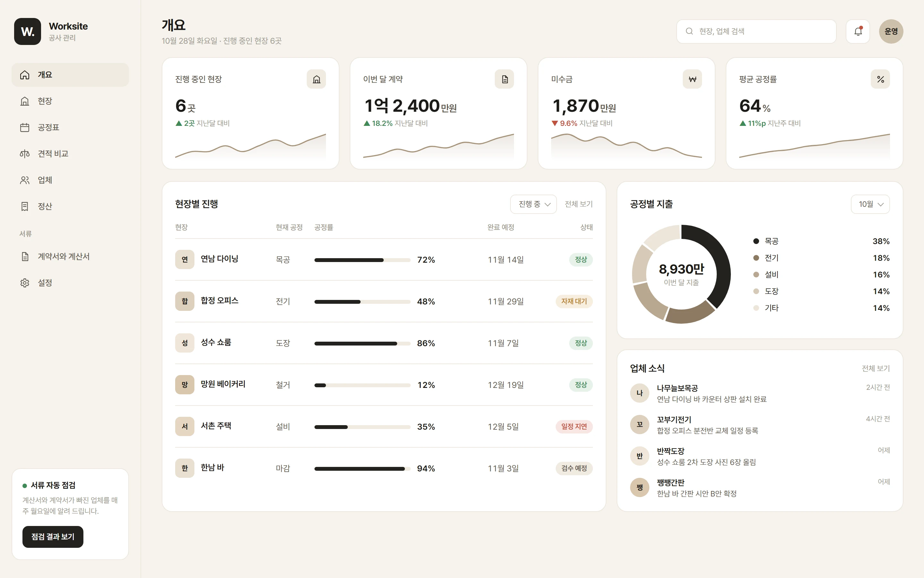Click the calendar icon beside 공정표
Viewport: 924px width, 578px height.
tap(25, 127)
